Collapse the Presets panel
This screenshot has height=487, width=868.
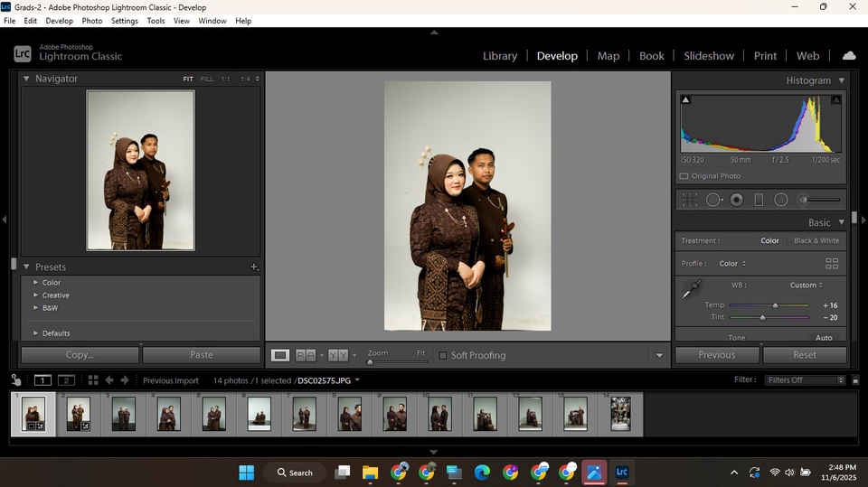click(x=26, y=267)
